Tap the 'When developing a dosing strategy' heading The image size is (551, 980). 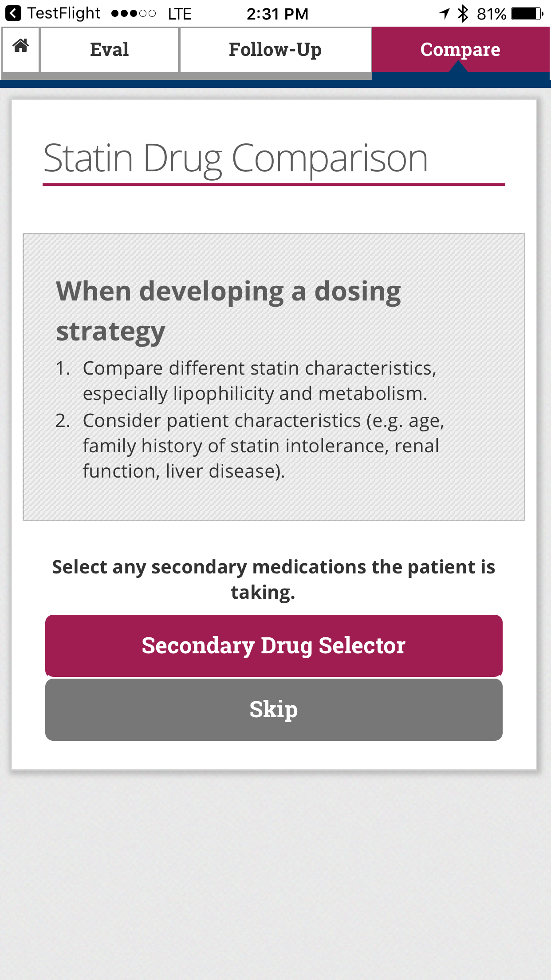pos(228,311)
